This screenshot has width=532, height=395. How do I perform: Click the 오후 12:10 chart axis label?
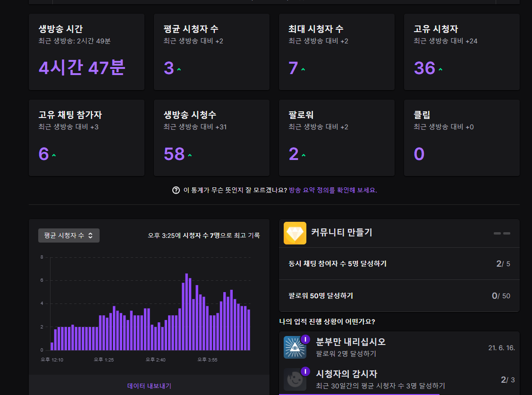(x=52, y=360)
